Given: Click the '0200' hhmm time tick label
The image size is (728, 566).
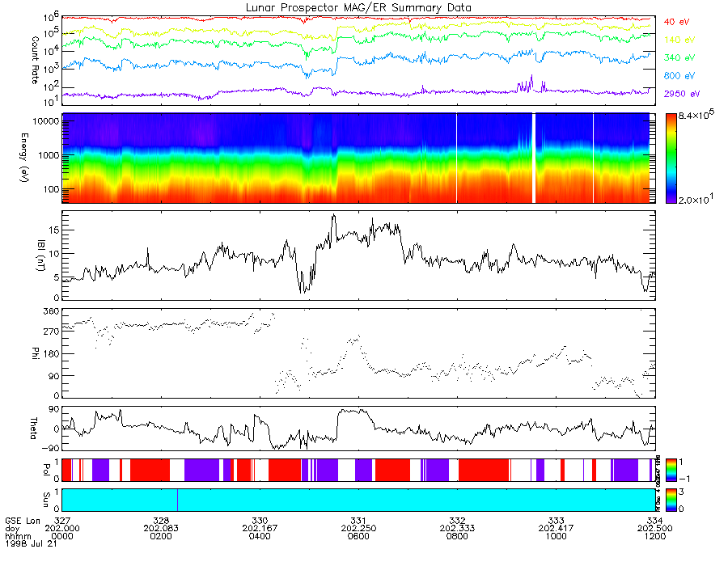Looking at the screenshot, I should 161,536.
